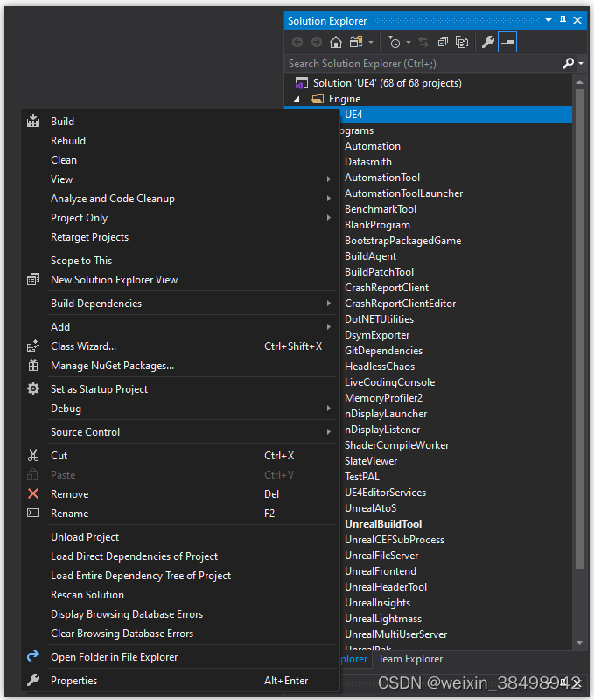Image resolution: width=594 pixels, height=700 pixels.
Task: Choose Cut menu item
Action: [x=180, y=455]
